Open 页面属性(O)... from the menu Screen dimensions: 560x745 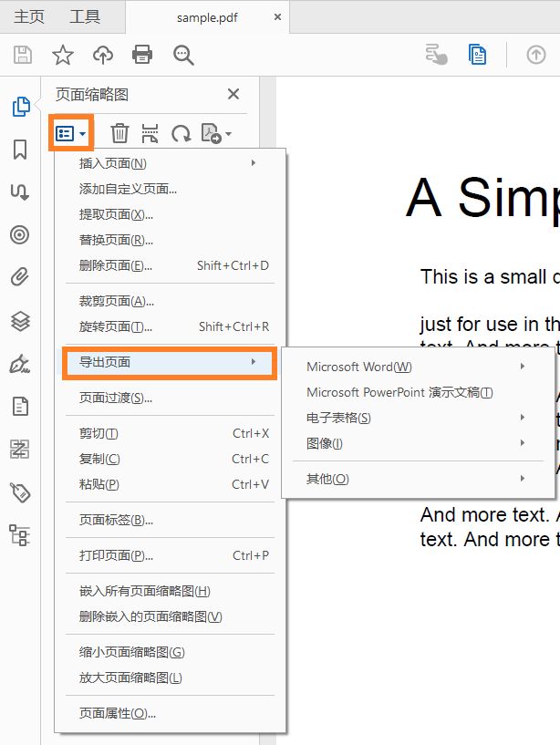[170, 714]
